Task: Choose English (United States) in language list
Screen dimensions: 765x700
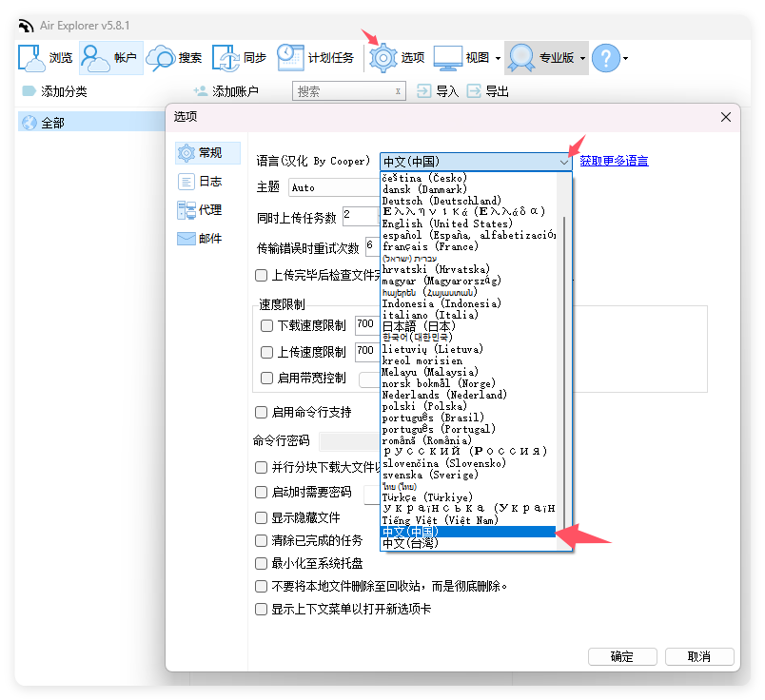Action: click(x=468, y=224)
